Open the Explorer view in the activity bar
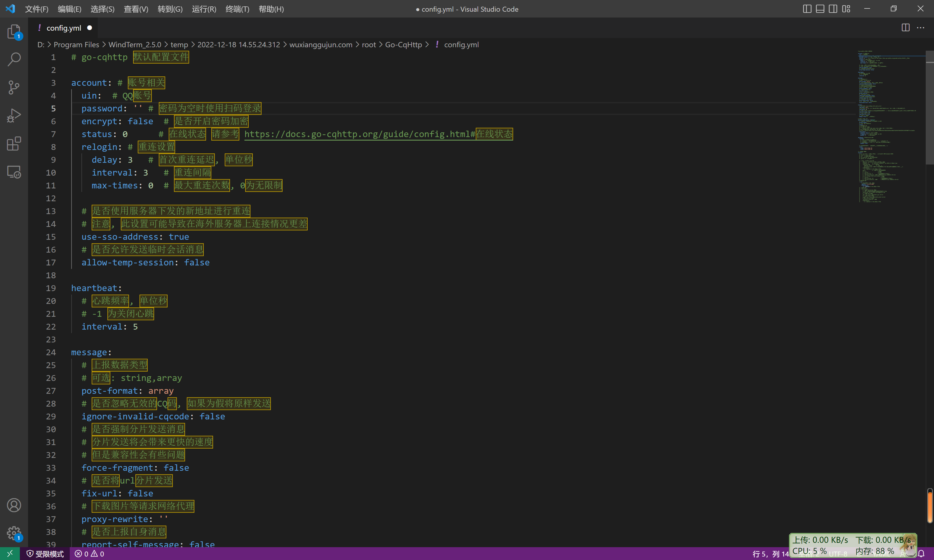Image resolution: width=934 pixels, height=560 pixels. click(x=14, y=32)
